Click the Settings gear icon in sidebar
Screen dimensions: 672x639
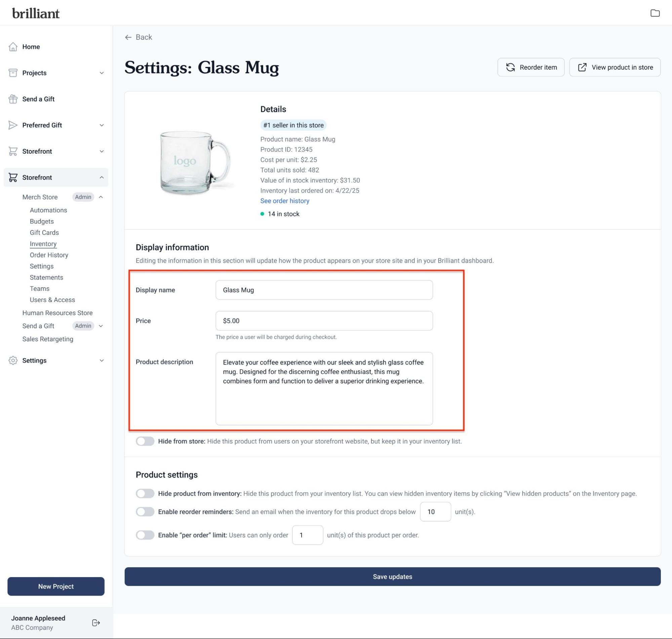pyautogui.click(x=13, y=361)
